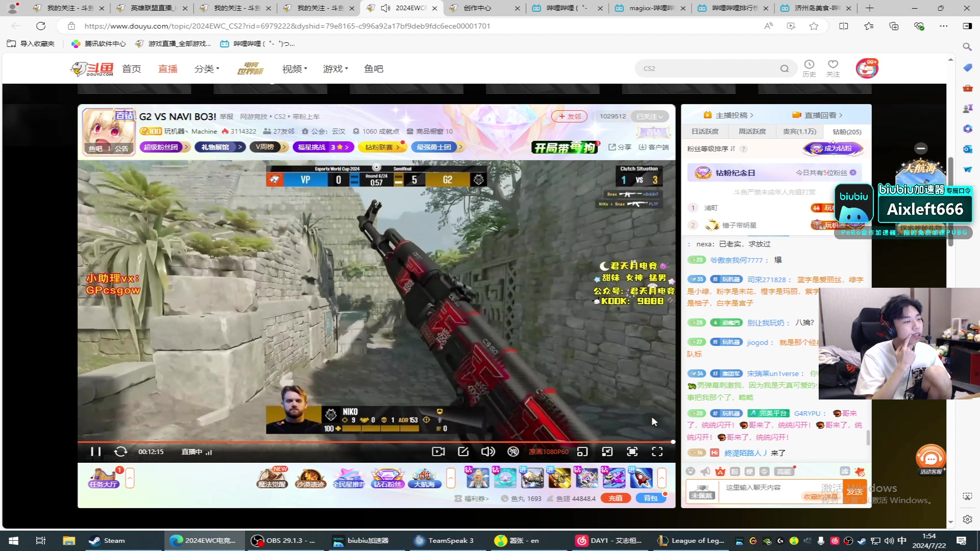Go to the 首页 nav item
This screenshot has width=980, height=551.
pos(131,69)
